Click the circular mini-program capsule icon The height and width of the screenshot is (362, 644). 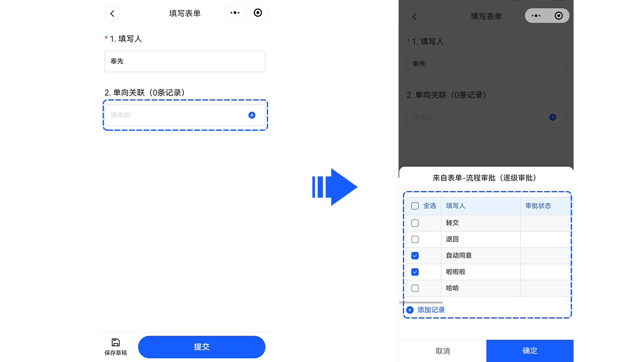coord(258,12)
